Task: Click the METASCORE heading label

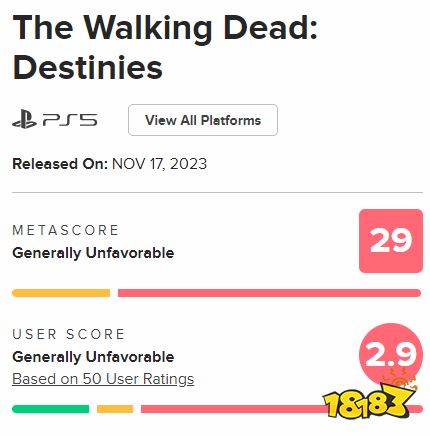Action: (66, 230)
